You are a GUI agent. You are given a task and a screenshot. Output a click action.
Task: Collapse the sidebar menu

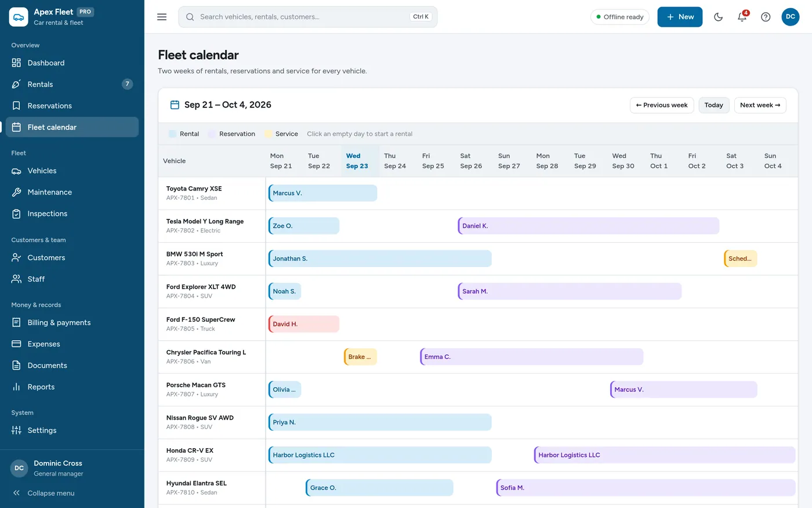coord(72,493)
